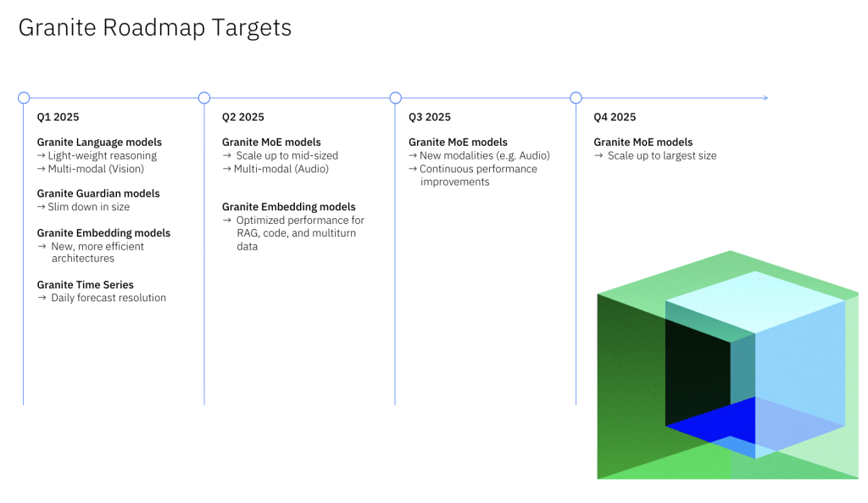Click the 'Q1 2025' quarter label
The height and width of the screenshot is (503, 868).
[x=58, y=117]
